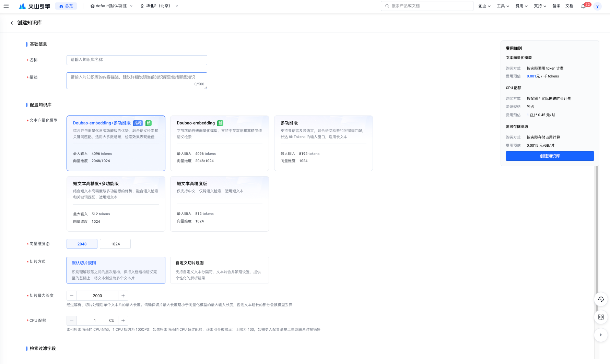610x364 pixels.
Task: Open the 华北2（北京） region dropdown
Action: pyautogui.click(x=160, y=6)
